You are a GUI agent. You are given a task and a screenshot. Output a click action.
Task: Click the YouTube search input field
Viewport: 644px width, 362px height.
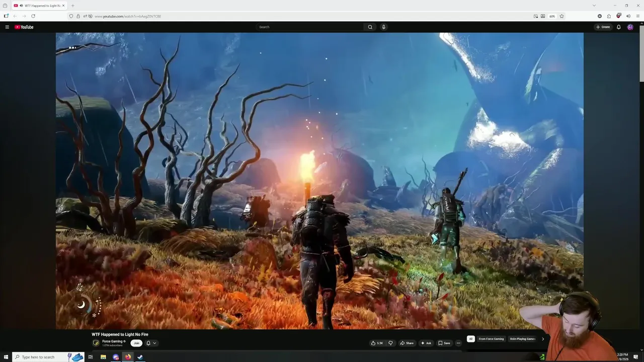309,27
